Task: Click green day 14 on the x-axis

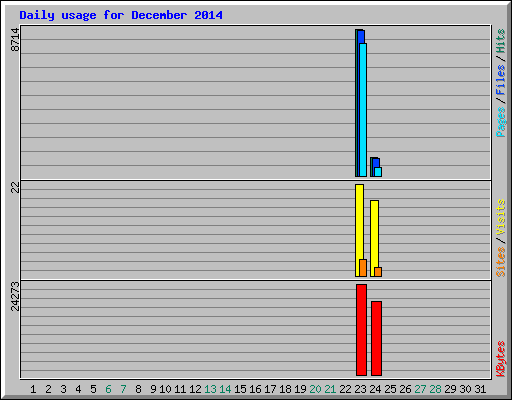Action: click(225, 389)
